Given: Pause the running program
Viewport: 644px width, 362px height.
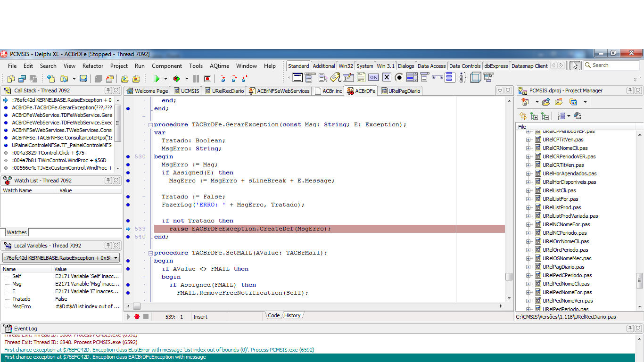Looking at the screenshot, I should pyautogui.click(x=196, y=79).
